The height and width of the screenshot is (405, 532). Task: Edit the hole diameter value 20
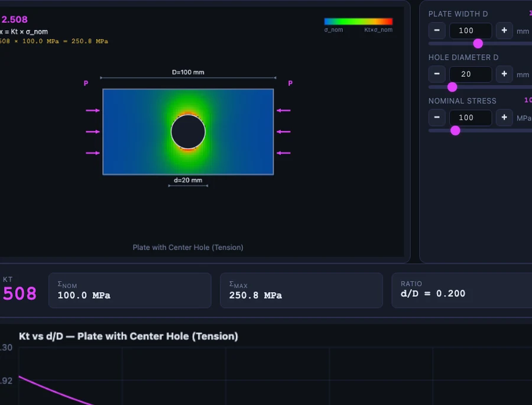(x=471, y=74)
